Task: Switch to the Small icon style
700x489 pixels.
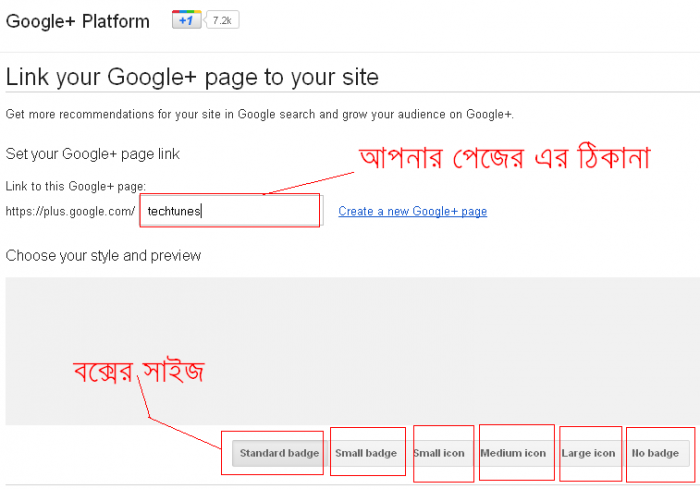Action: [439, 453]
